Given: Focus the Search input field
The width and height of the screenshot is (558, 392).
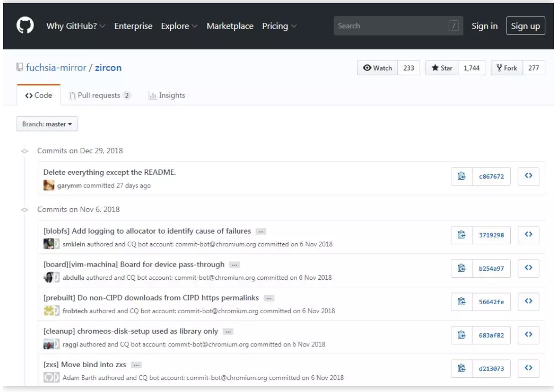Looking at the screenshot, I should click(x=398, y=25).
